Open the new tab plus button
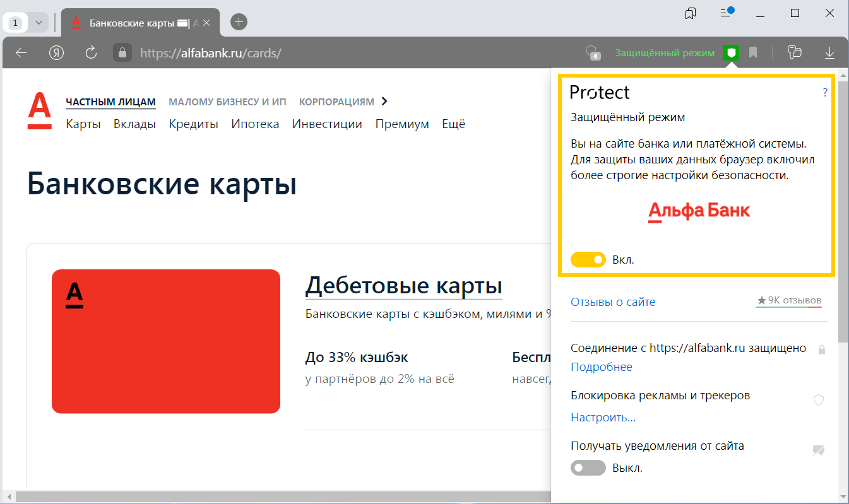Viewport: 849px width, 504px height. (x=239, y=22)
